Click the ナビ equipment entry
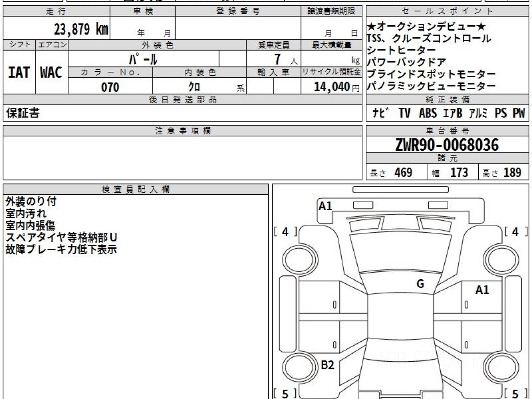Image resolution: width=532 pixels, height=399 pixels. pos(381,113)
